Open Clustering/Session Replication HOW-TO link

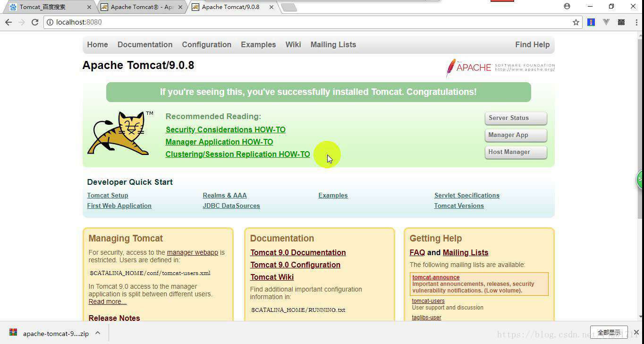coord(237,154)
